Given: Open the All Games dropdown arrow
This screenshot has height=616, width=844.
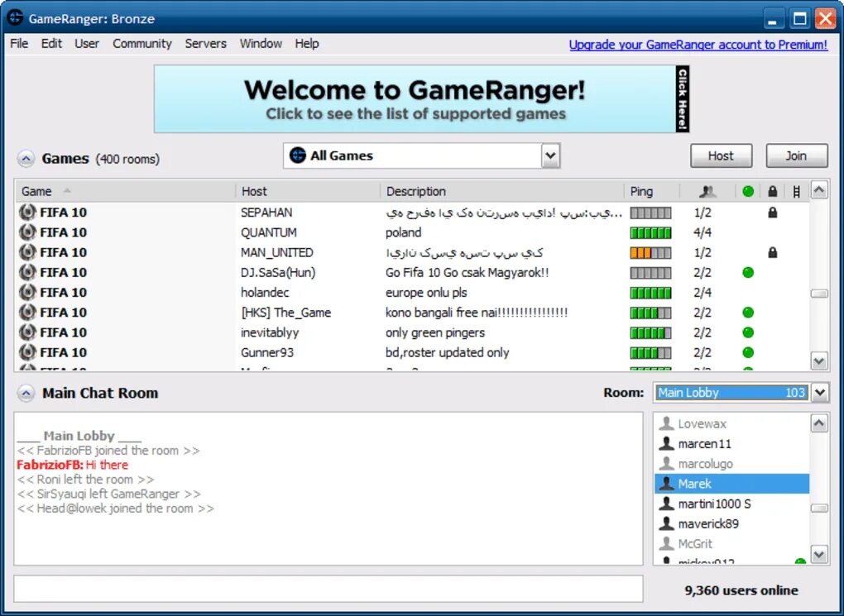Looking at the screenshot, I should point(550,155).
